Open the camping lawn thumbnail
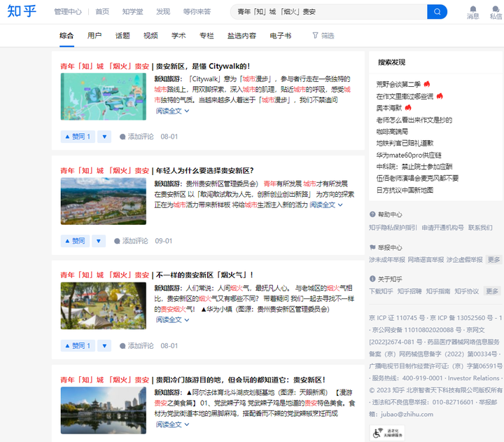Screen dimensions: 504x442 point(104,305)
